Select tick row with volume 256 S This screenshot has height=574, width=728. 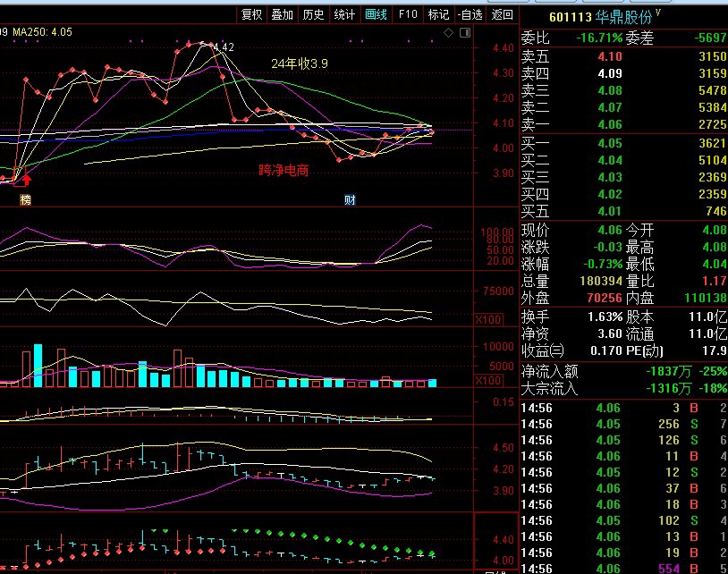[x=623, y=424]
